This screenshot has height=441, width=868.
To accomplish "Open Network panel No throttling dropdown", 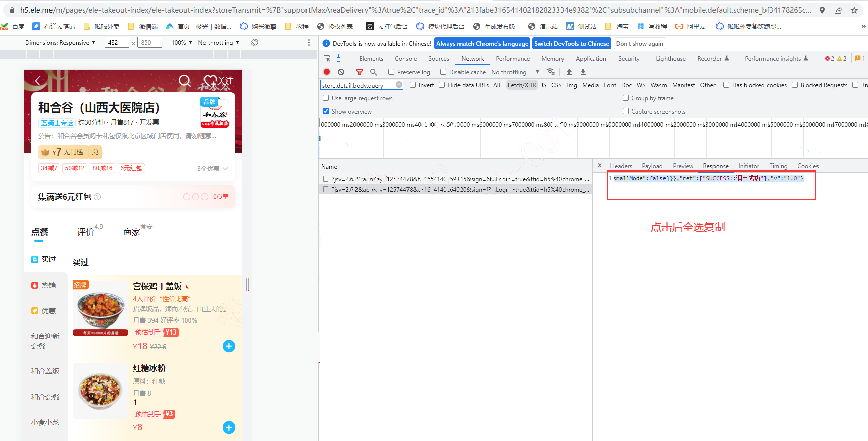I will coord(515,72).
